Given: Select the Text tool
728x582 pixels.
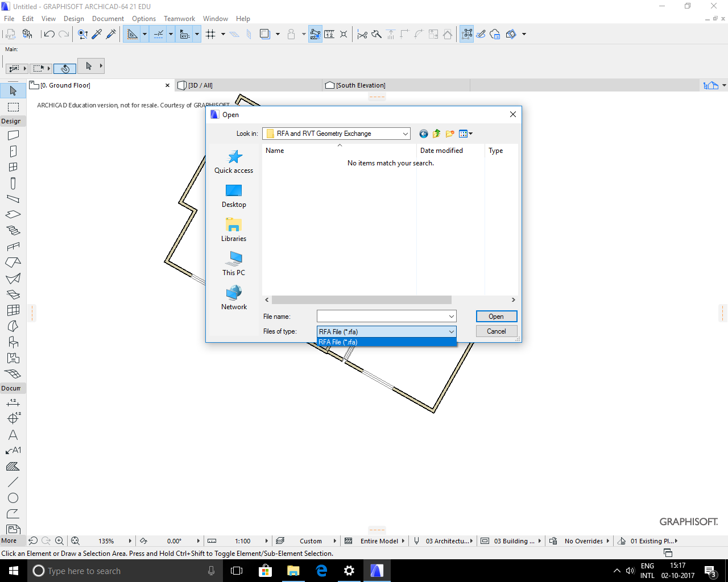Looking at the screenshot, I should (13, 434).
